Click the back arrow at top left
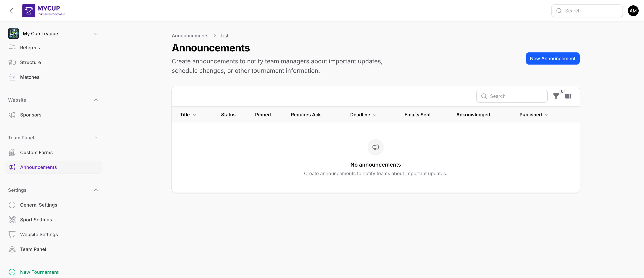This screenshot has width=644, height=278. click(12, 11)
